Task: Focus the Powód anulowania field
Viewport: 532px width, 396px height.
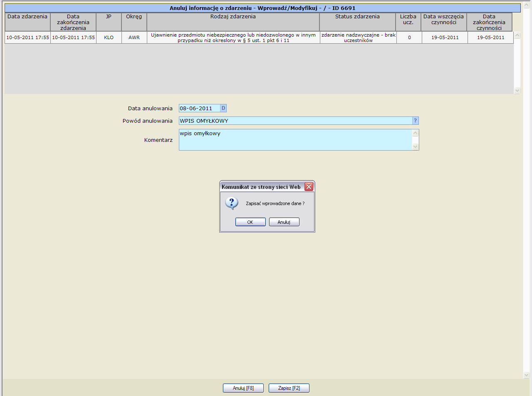Action: [295, 121]
